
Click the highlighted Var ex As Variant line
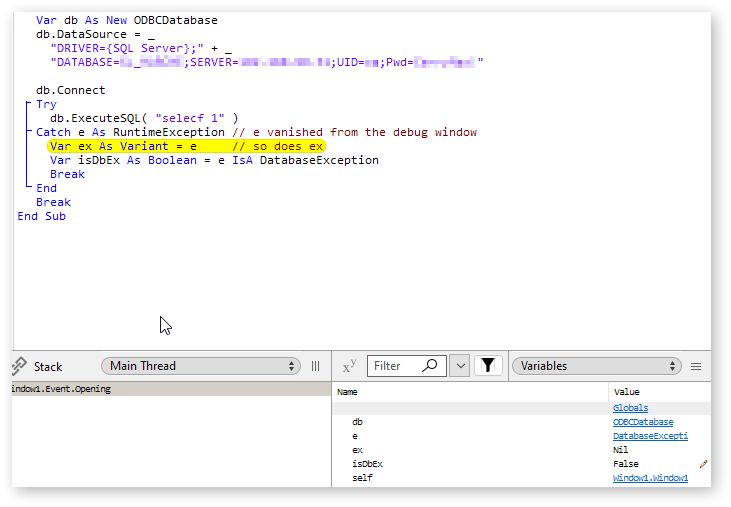[186, 146]
